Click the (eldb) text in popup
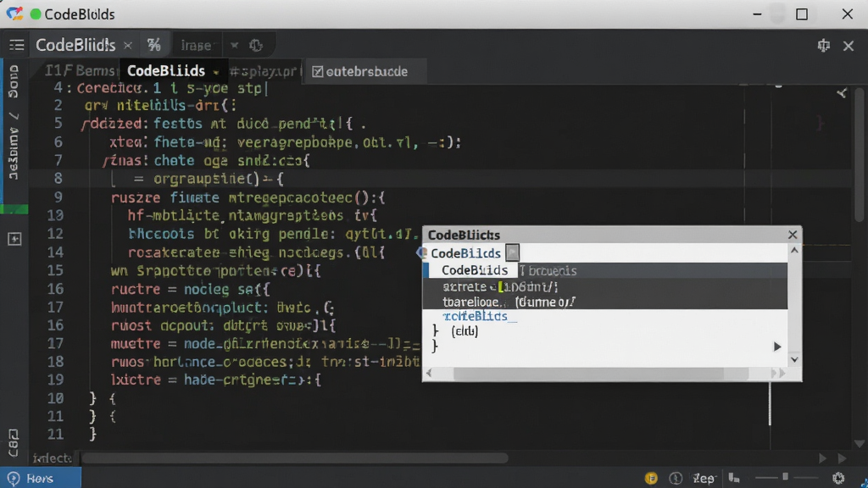This screenshot has height=488, width=868. [465, 331]
